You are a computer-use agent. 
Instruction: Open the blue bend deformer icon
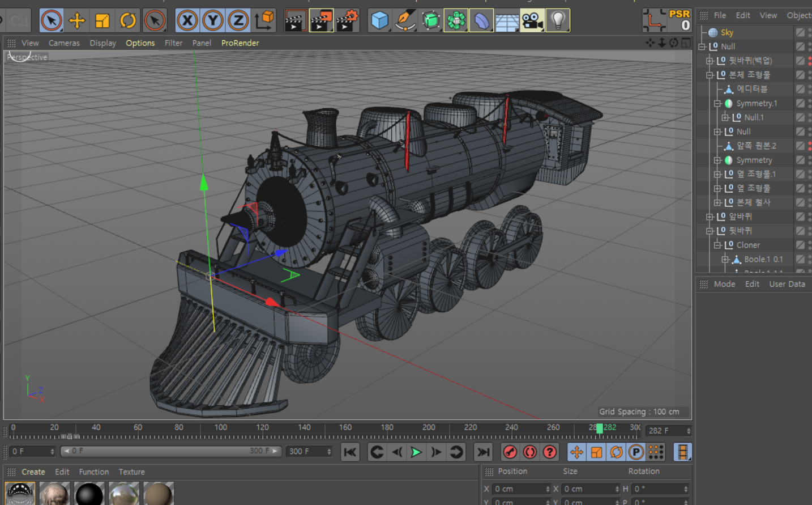pyautogui.click(x=481, y=21)
